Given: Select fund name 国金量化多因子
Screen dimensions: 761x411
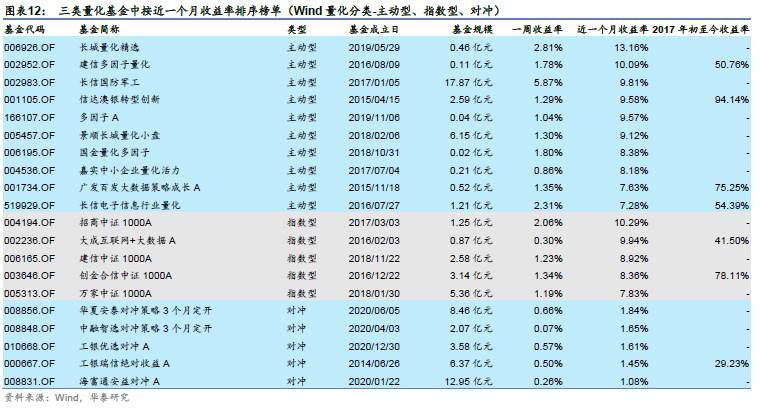Looking at the screenshot, I should pyautogui.click(x=115, y=152).
